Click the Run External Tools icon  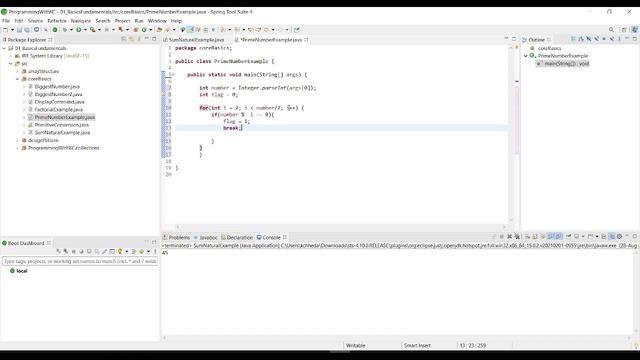tap(93, 30)
